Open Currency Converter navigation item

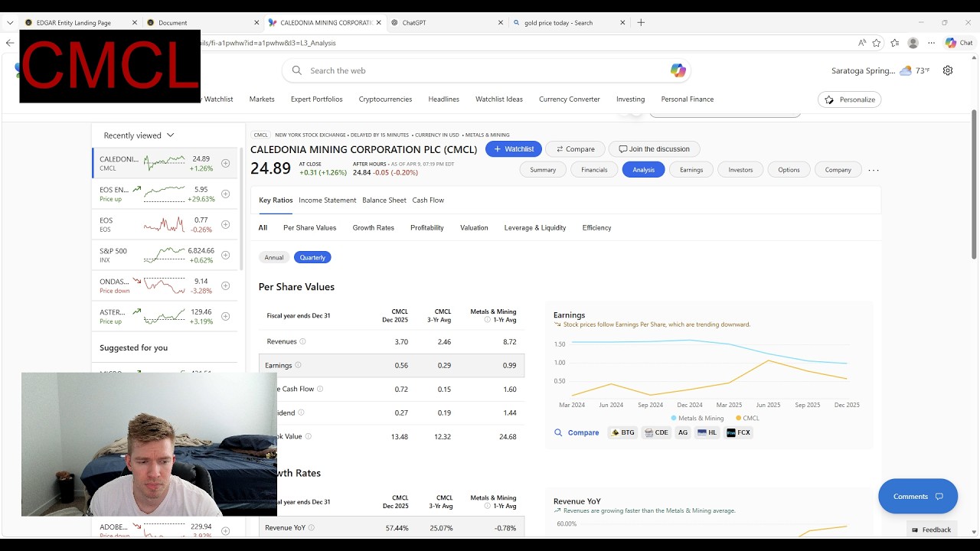point(570,99)
